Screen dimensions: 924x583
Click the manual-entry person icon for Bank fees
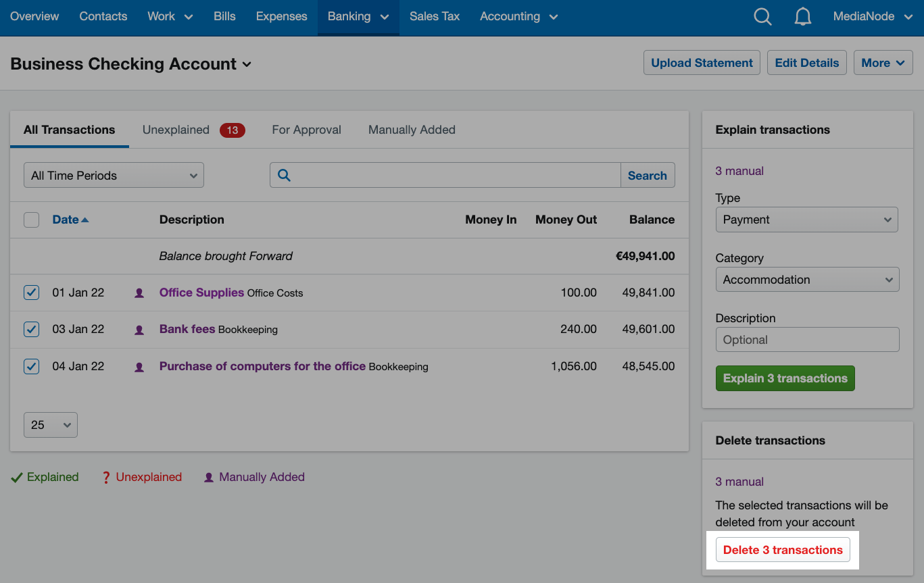tap(139, 330)
